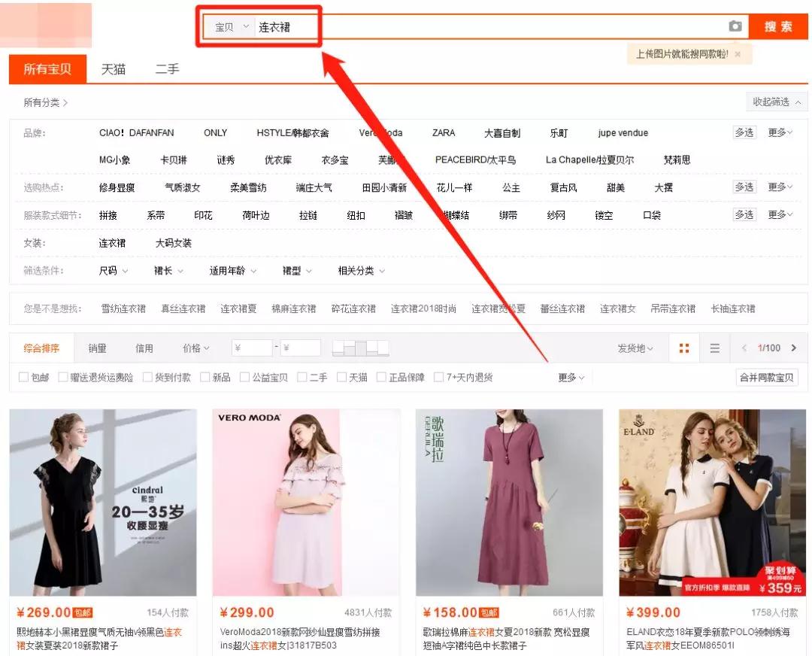This screenshot has width=812, height=656.
Task: Open the 价格 sort dropdown
Action: (x=195, y=348)
